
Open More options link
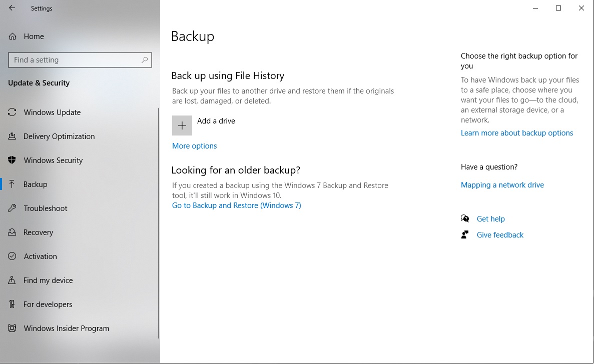[194, 146]
